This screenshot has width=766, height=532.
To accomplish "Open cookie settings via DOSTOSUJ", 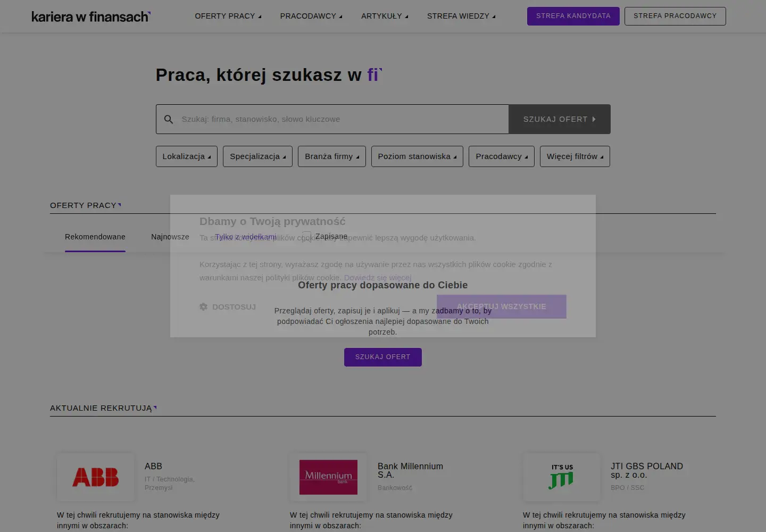I will pos(228,307).
